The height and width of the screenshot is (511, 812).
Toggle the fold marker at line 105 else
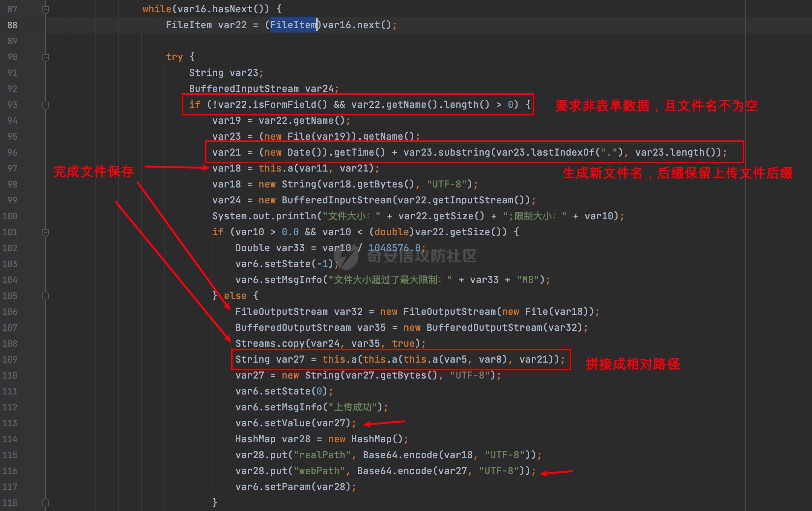pyautogui.click(x=46, y=296)
